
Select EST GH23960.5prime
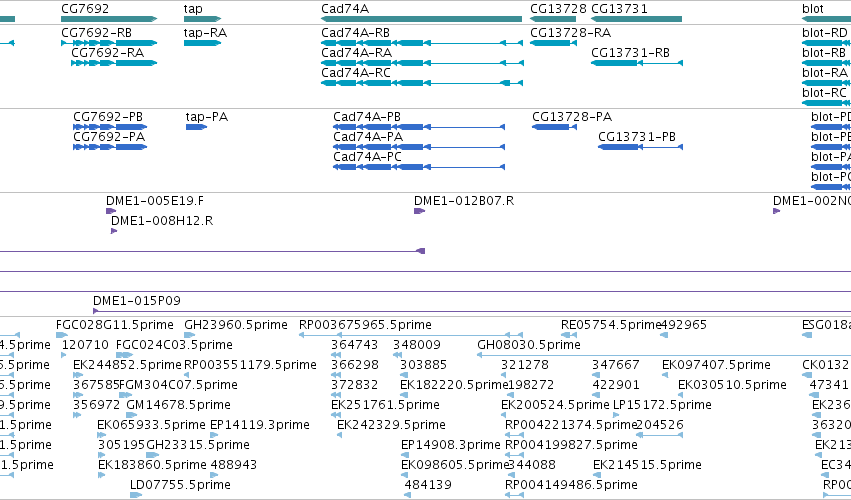click(190, 335)
